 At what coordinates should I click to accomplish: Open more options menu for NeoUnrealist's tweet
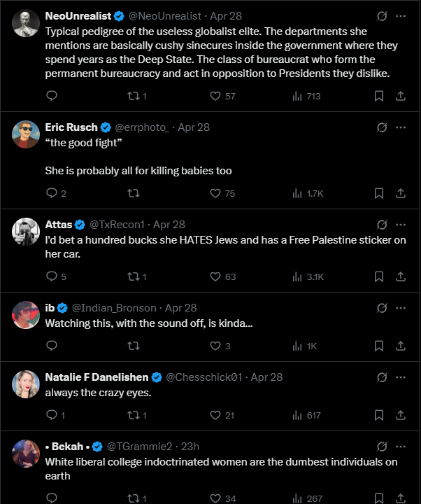401,16
